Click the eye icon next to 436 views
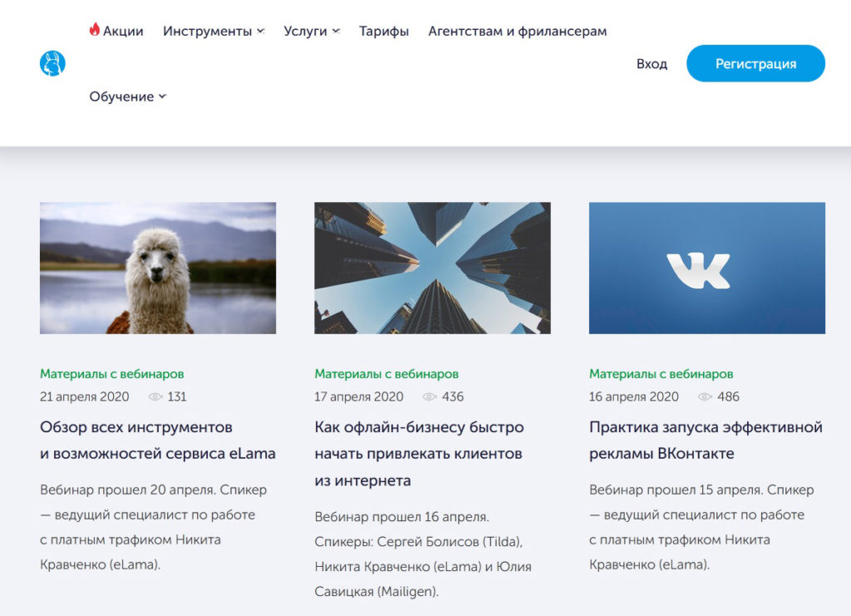The width and height of the screenshot is (851, 616). [430, 397]
